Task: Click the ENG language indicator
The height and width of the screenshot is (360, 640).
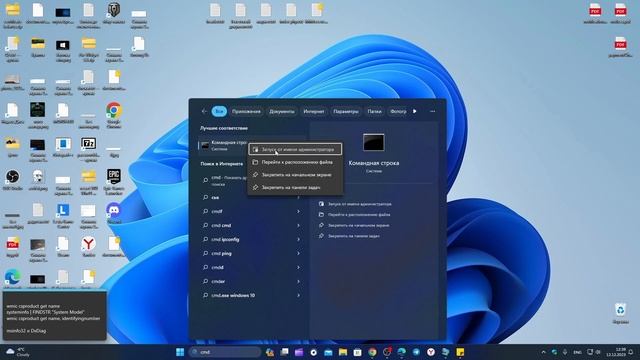Action: coord(577,352)
